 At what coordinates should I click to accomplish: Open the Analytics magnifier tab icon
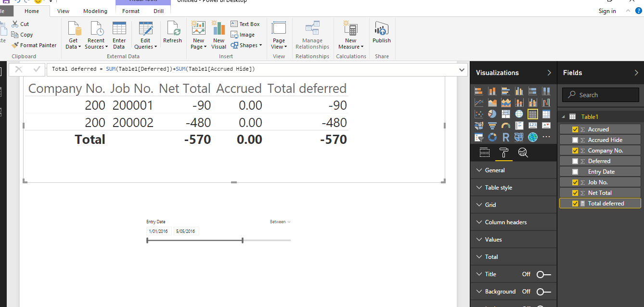click(x=523, y=153)
